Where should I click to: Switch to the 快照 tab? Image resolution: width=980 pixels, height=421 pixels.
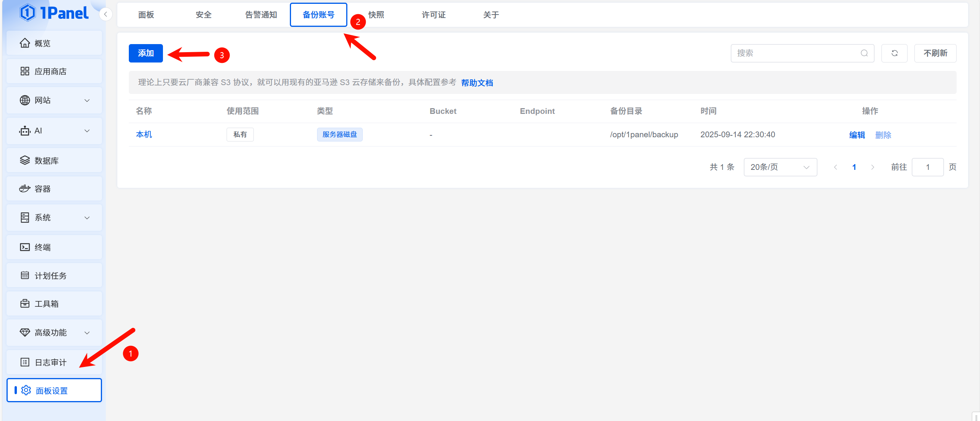click(376, 15)
